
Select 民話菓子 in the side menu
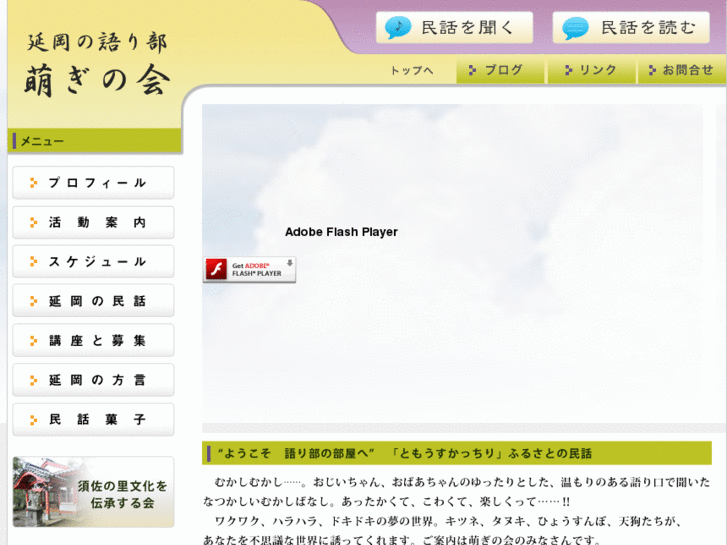(x=93, y=420)
